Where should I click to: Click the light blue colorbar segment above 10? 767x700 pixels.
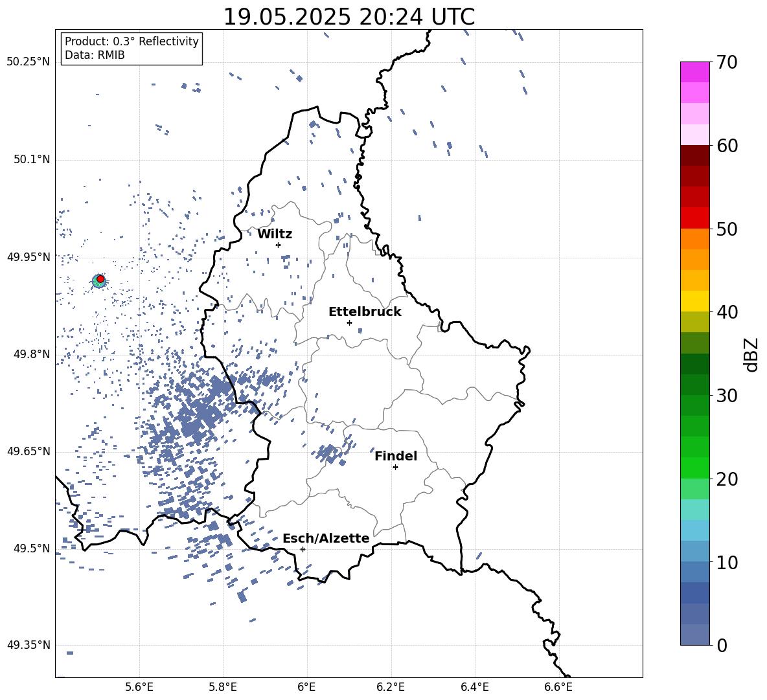pyautogui.click(x=694, y=551)
